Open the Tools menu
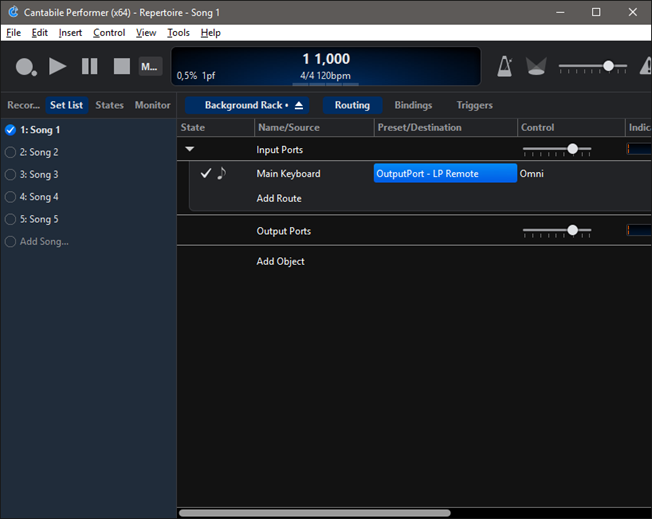The image size is (652, 519). [178, 33]
